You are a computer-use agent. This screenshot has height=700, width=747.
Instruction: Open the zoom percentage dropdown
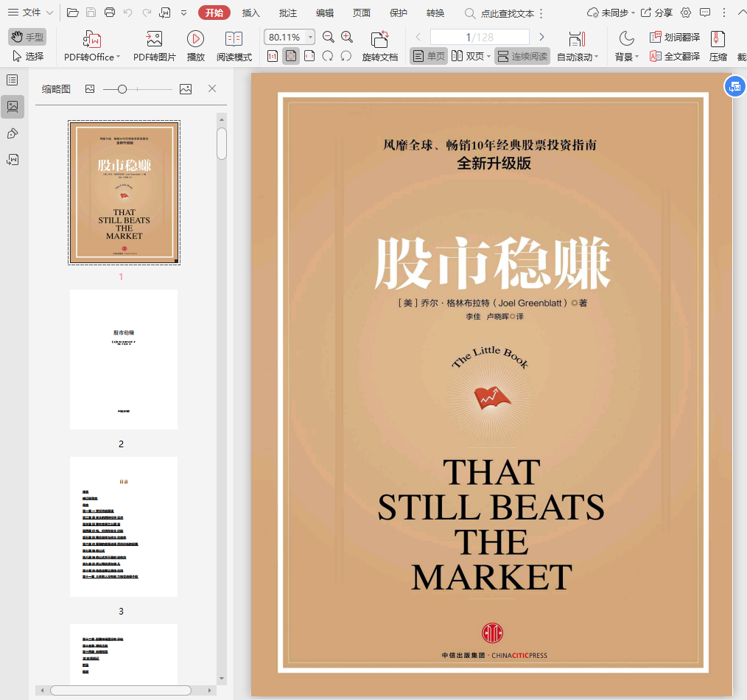[310, 37]
